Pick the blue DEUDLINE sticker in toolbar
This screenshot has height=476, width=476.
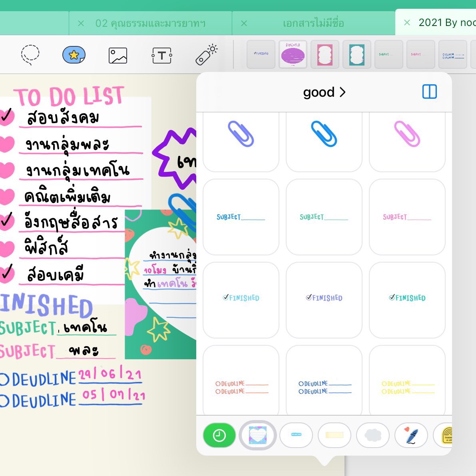coord(453,54)
